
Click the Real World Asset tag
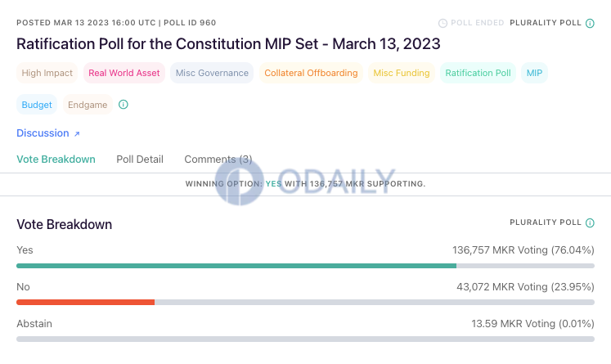(124, 73)
